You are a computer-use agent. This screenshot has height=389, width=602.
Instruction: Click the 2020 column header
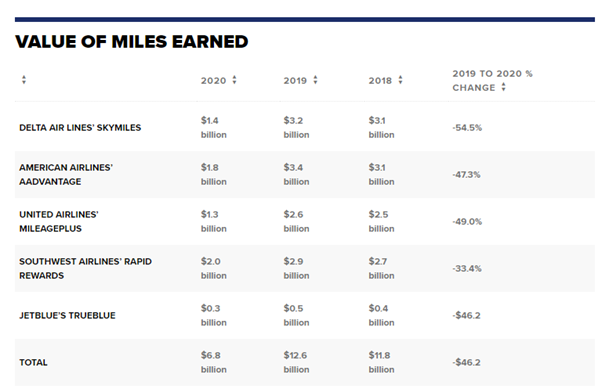point(213,81)
